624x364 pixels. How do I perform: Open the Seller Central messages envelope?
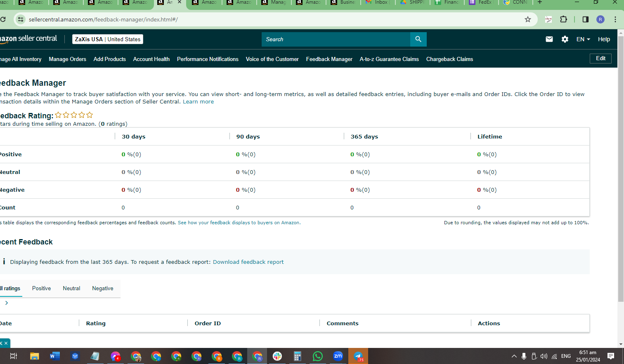(x=549, y=39)
